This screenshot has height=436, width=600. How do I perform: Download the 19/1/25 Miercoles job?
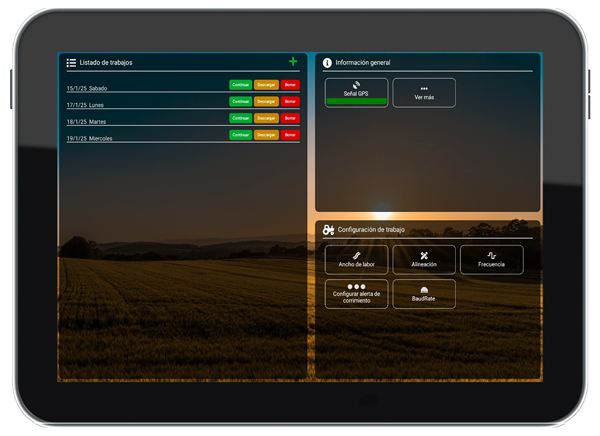[x=266, y=135]
